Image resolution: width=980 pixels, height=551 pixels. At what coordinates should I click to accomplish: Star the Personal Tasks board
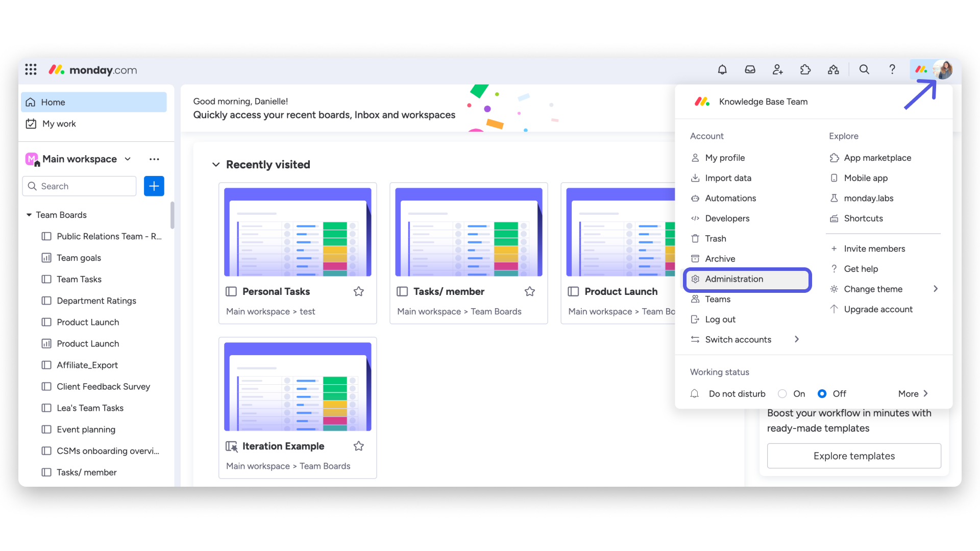(x=359, y=291)
